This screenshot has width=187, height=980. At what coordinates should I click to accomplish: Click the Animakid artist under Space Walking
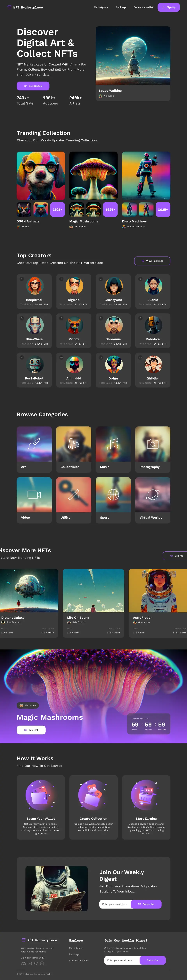[107, 96]
